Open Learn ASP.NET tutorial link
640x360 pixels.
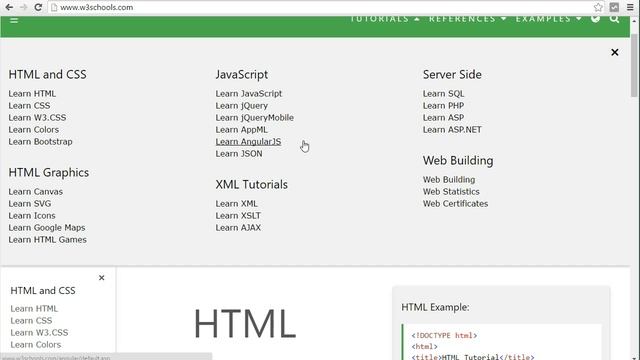tap(452, 130)
